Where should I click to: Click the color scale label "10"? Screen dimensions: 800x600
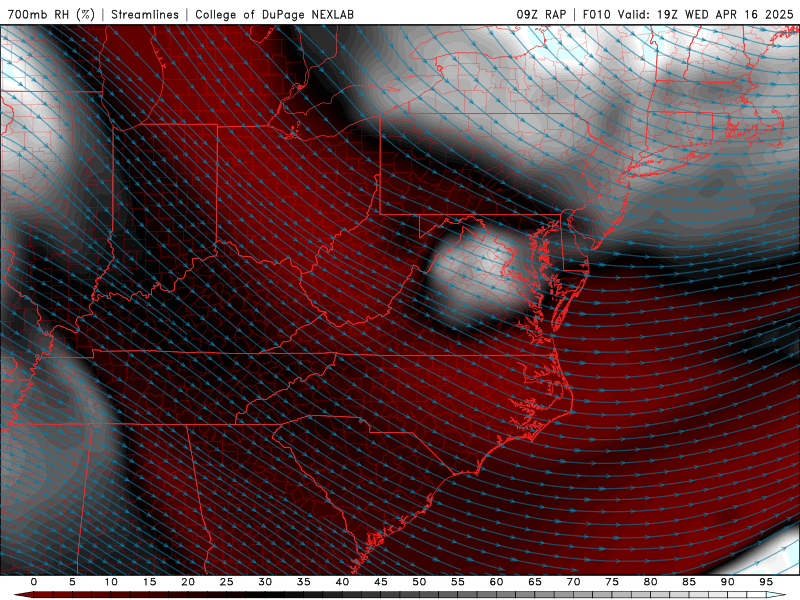point(111,582)
